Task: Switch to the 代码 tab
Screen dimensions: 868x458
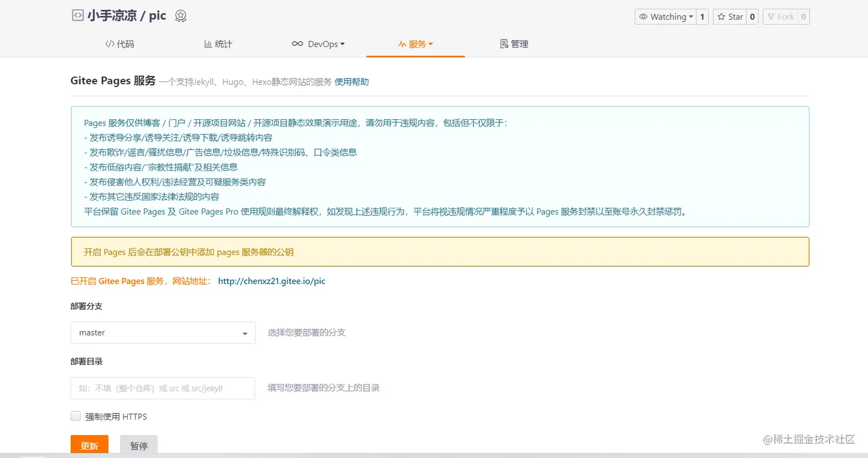Action: (119, 44)
